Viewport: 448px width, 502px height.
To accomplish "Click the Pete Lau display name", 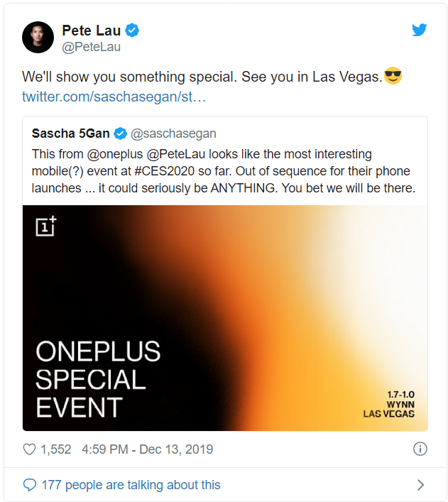I will (x=92, y=31).
